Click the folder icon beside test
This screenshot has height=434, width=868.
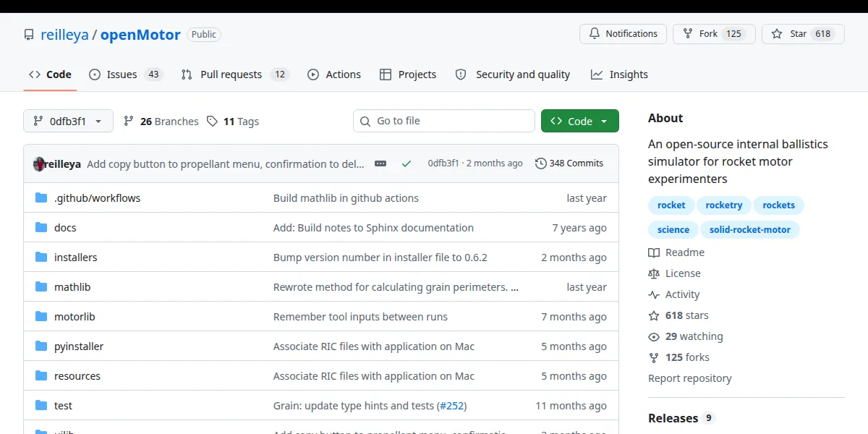[x=41, y=406]
